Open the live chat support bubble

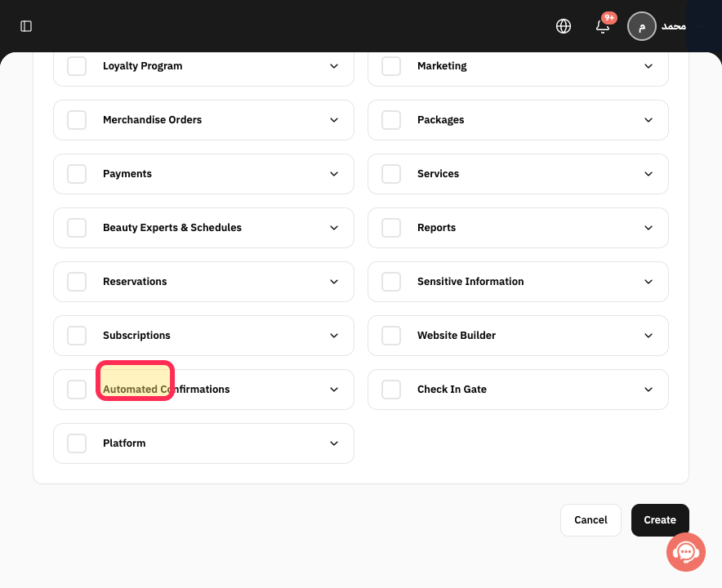(x=685, y=552)
